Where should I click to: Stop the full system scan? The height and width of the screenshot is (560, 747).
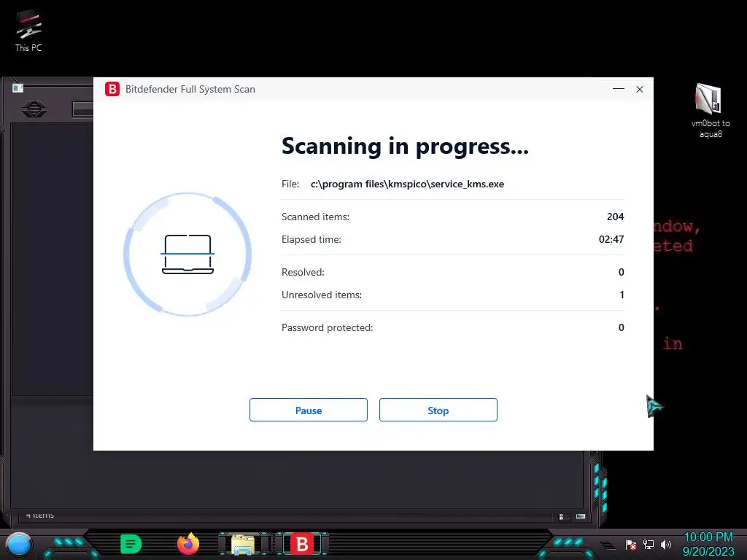click(438, 410)
